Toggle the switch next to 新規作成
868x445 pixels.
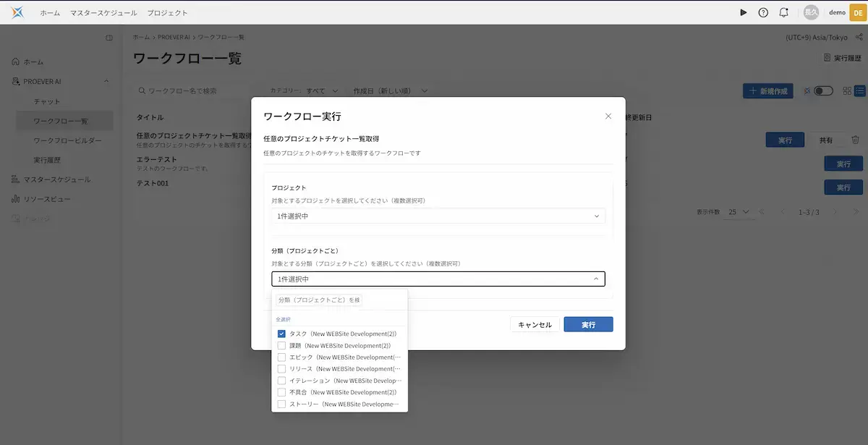coord(823,91)
